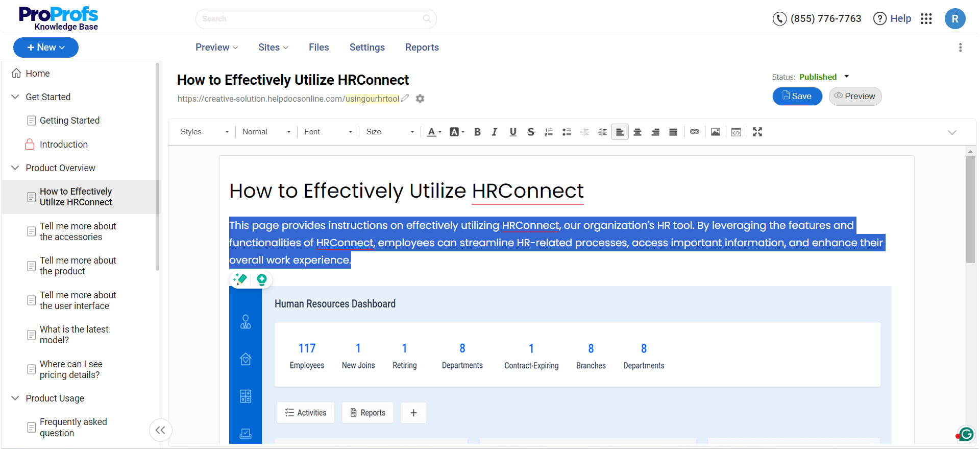Open the Preview menu

216,48
